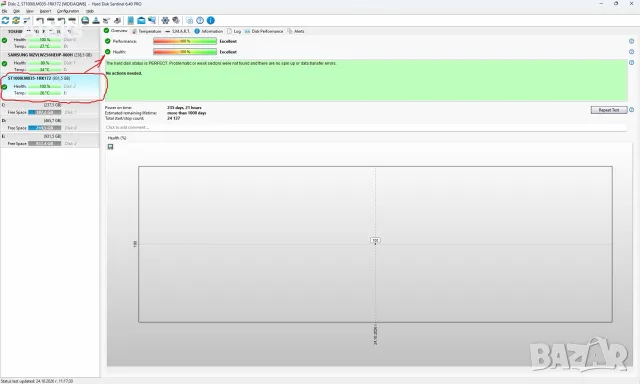Viewport: 640px width, 384px height.
Task: Switch to the Overview tab
Action: click(x=116, y=31)
